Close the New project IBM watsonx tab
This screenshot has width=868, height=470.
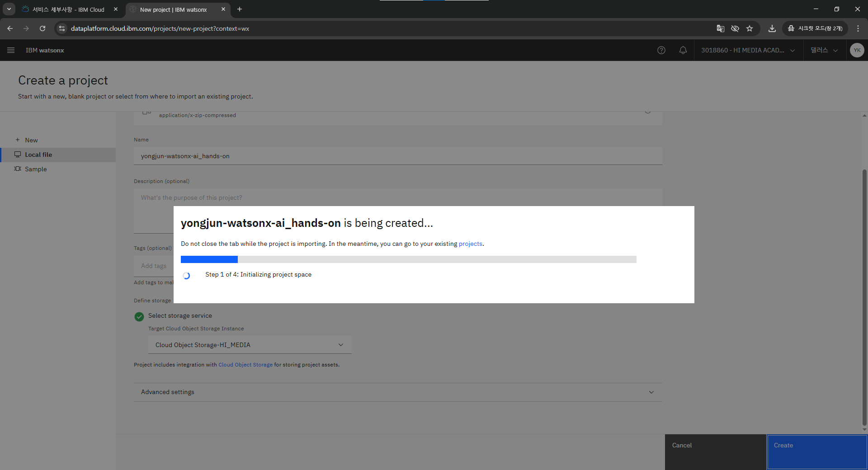click(223, 9)
